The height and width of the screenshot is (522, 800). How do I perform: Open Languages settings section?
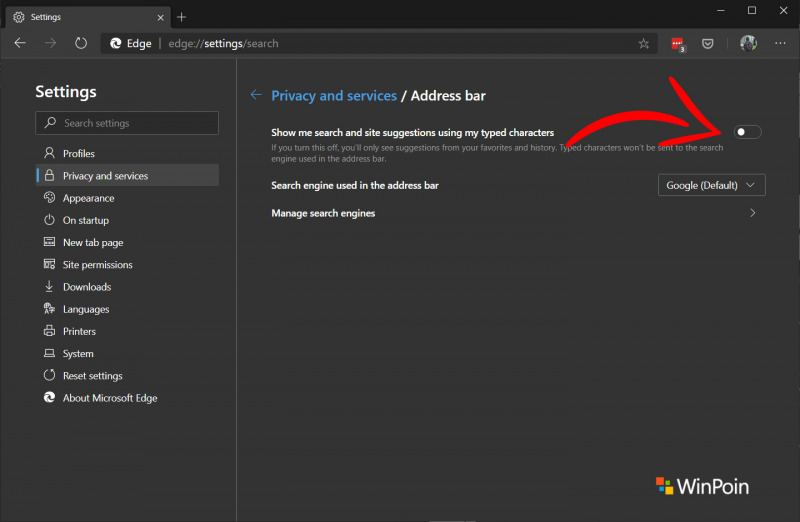click(127, 309)
